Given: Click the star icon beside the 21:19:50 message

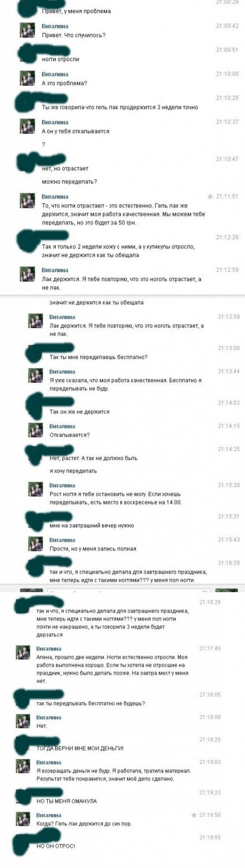Looking at the screenshot, I should (x=194, y=815).
